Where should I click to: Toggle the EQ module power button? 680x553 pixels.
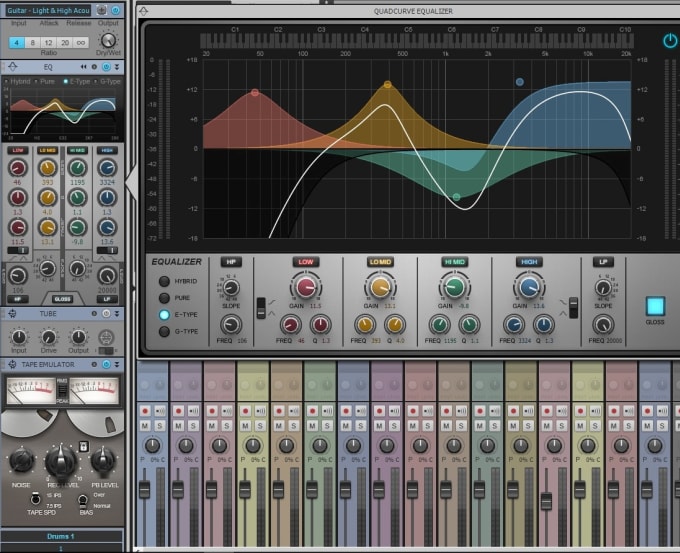[x=106, y=67]
